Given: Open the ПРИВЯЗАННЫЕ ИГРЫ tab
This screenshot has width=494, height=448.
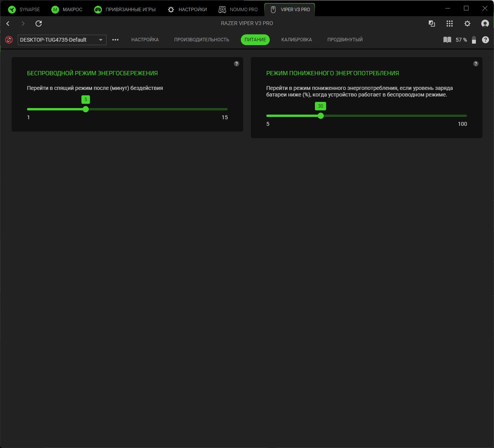Looking at the screenshot, I should (x=125, y=10).
